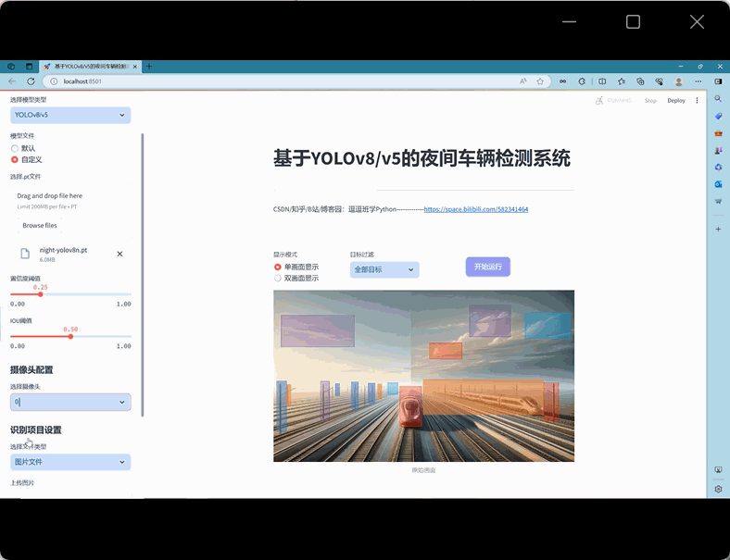
Task: Open browser essentials heart icon
Action: (660, 81)
